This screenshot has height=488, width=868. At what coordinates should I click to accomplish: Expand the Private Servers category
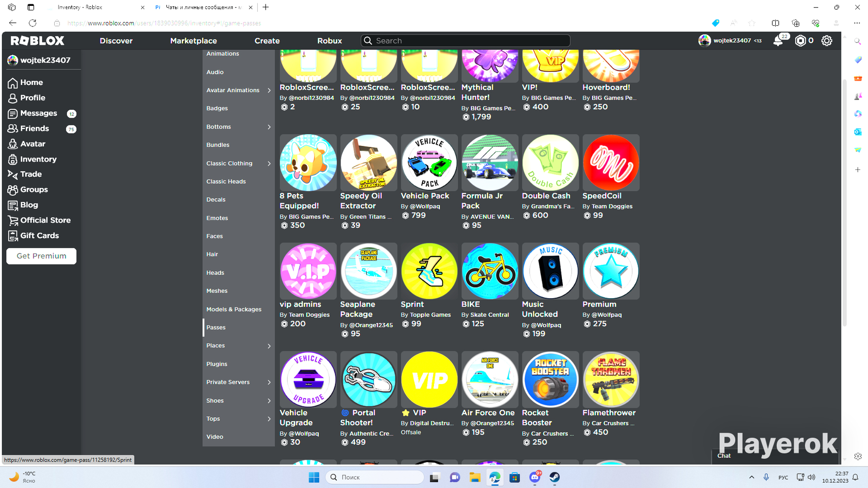pyautogui.click(x=269, y=382)
